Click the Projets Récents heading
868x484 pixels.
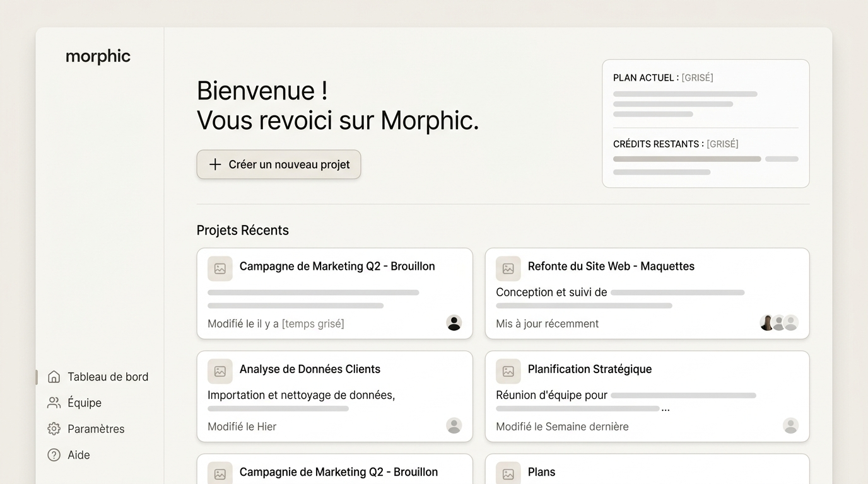click(x=243, y=230)
